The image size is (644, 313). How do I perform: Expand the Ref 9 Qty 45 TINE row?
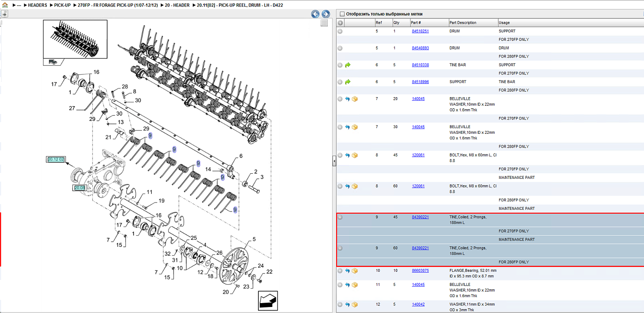point(340,217)
